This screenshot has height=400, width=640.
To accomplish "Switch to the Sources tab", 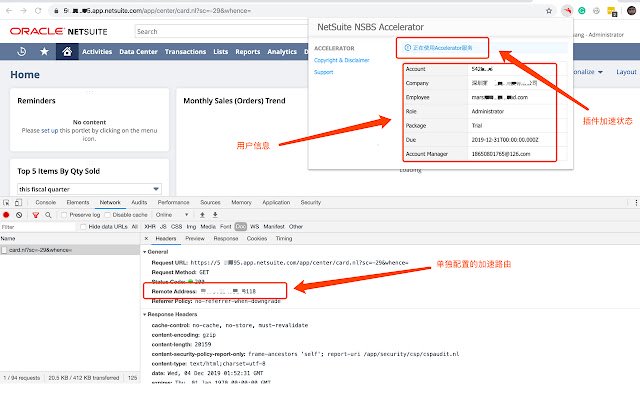I will pyautogui.click(x=210, y=202).
